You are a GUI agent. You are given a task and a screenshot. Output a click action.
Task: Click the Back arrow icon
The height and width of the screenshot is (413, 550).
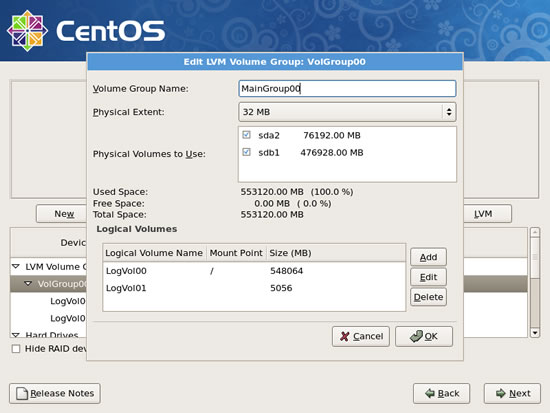430,393
